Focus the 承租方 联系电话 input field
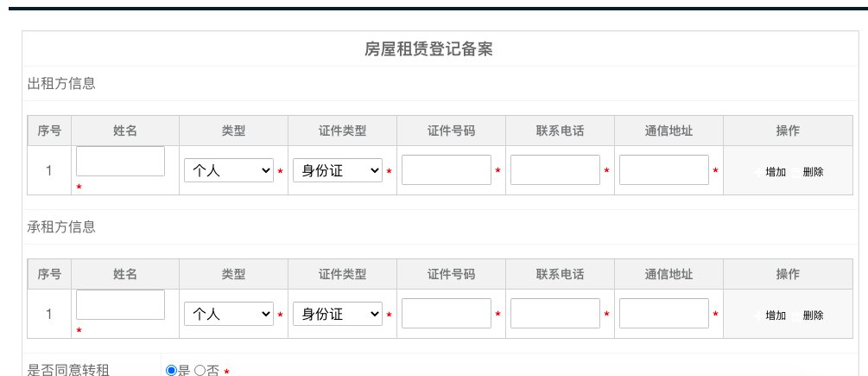The width and height of the screenshot is (868, 376). [555, 314]
